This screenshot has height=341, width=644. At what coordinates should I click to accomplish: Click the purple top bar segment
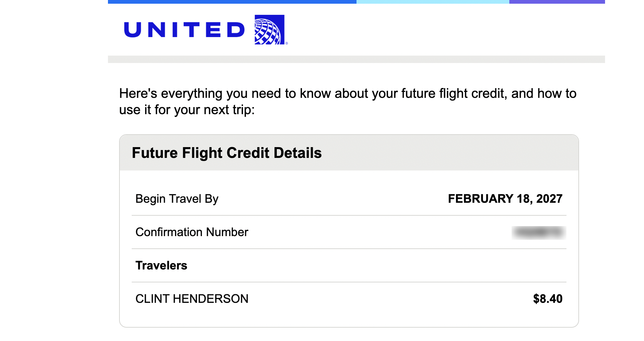[x=557, y=2]
